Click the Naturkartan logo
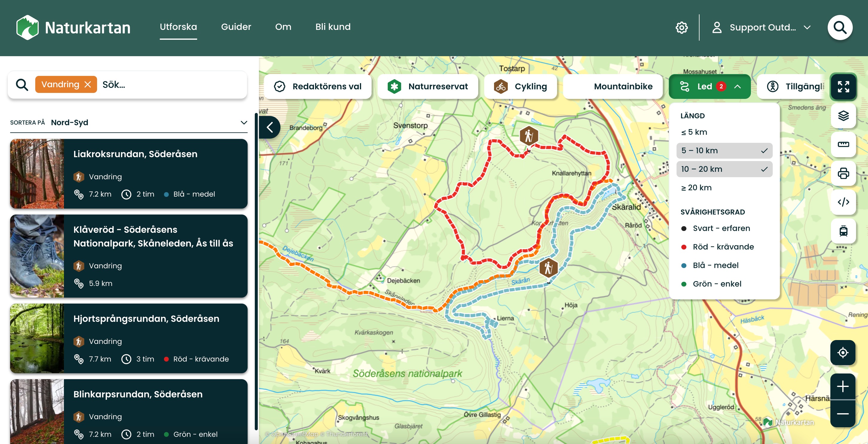Viewport: 868px width, 444px height. (73, 27)
